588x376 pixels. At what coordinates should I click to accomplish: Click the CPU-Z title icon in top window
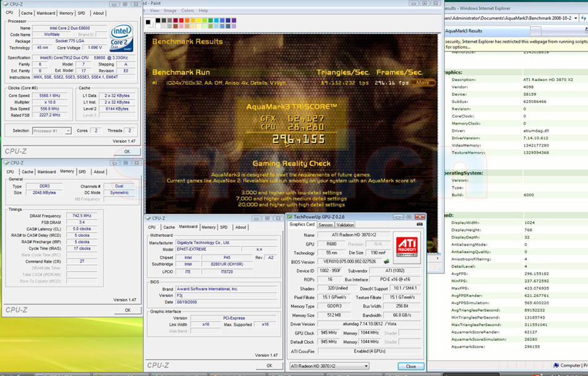click(x=6, y=4)
